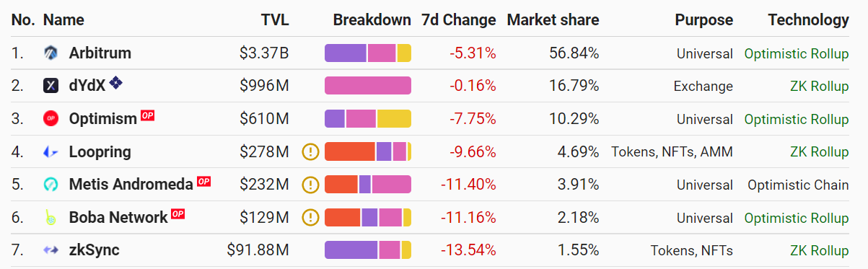Click the Technology column header
The width and height of the screenshot is (868, 269).
click(x=808, y=20)
